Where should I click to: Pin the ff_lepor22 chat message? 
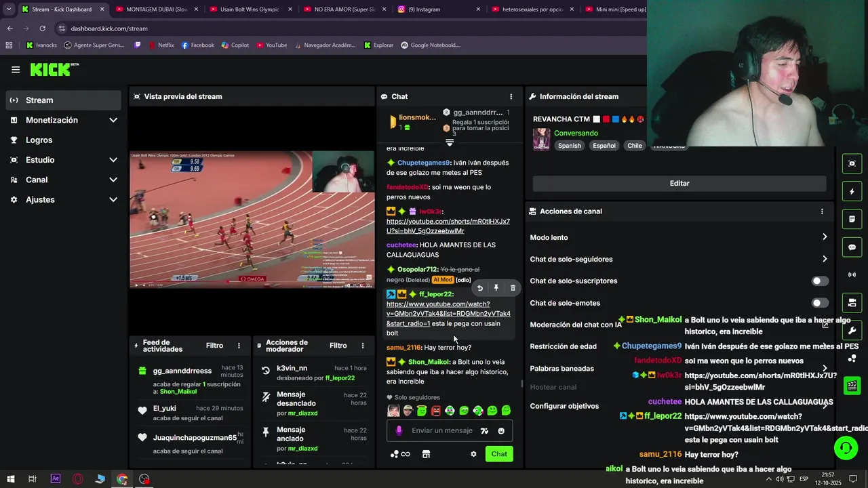(x=496, y=288)
